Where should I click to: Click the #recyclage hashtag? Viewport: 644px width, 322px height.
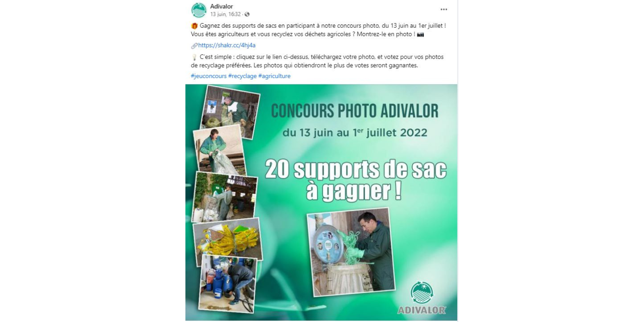click(x=242, y=76)
